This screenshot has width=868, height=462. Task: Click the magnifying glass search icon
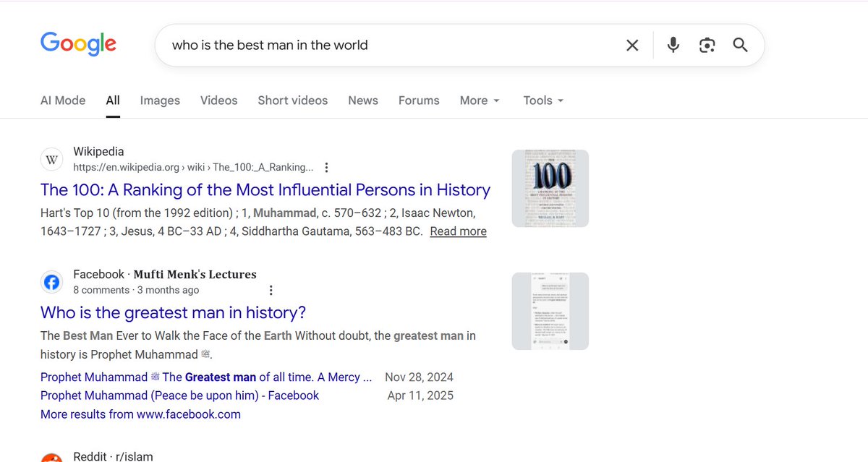point(740,46)
